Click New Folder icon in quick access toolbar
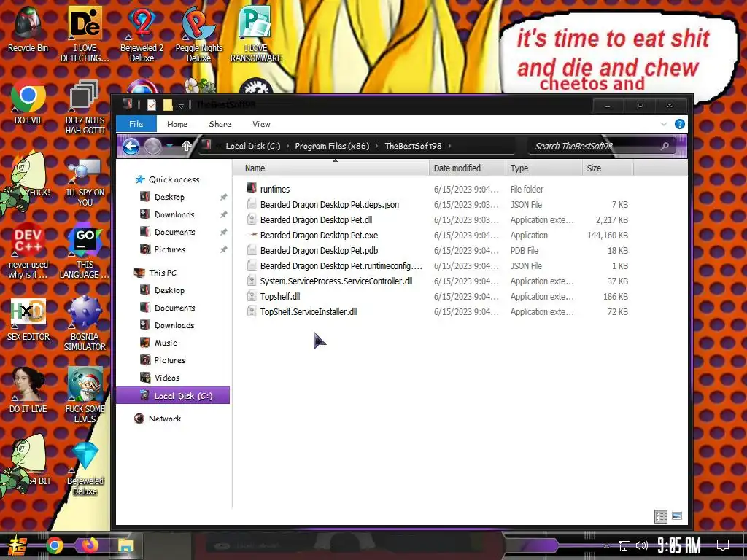This screenshot has height=560, width=747. 168,105
